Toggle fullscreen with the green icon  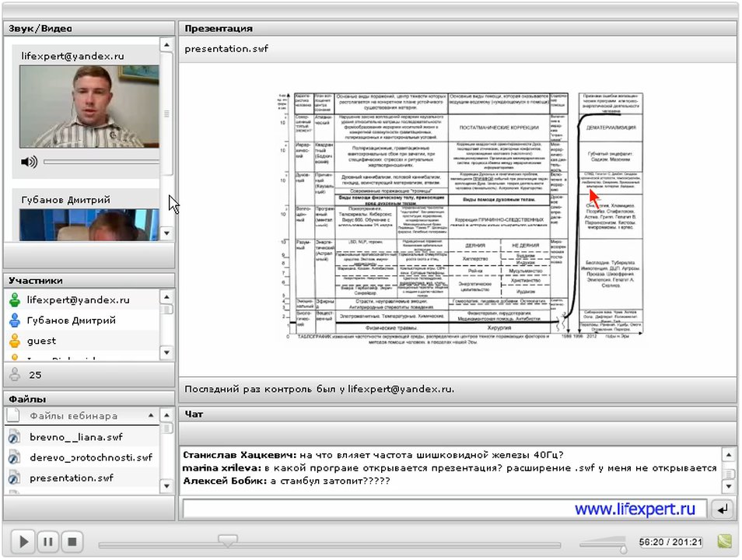coord(724,541)
